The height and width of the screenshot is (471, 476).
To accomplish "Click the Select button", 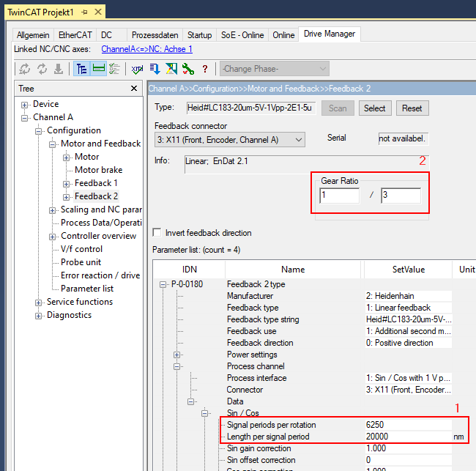I will click(375, 108).
